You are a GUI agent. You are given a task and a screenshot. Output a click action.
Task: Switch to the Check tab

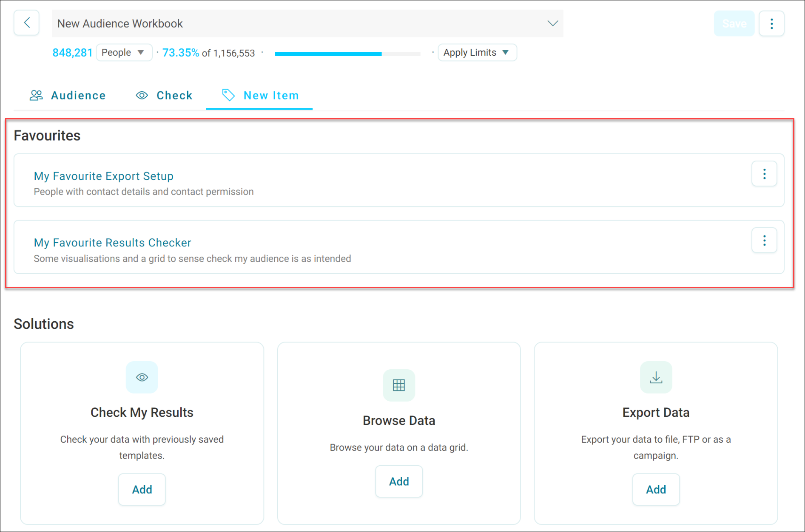point(164,96)
